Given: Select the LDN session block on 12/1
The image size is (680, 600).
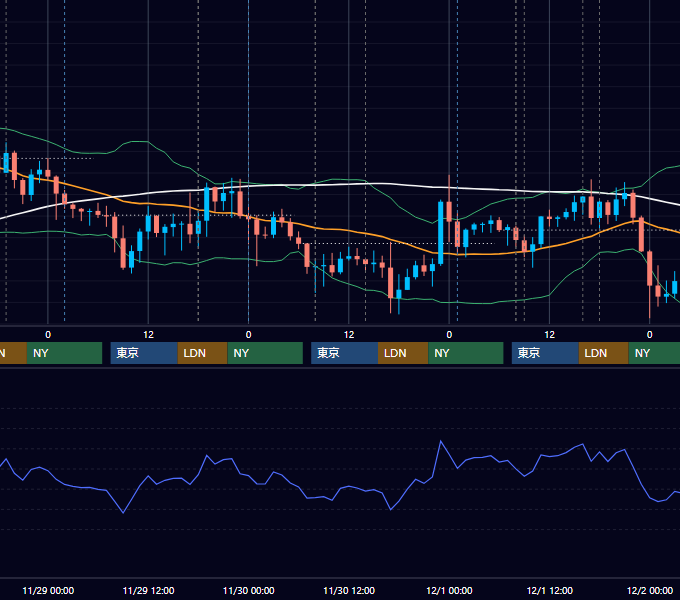Looking at the screenshot, I should [x=604, y=353].
